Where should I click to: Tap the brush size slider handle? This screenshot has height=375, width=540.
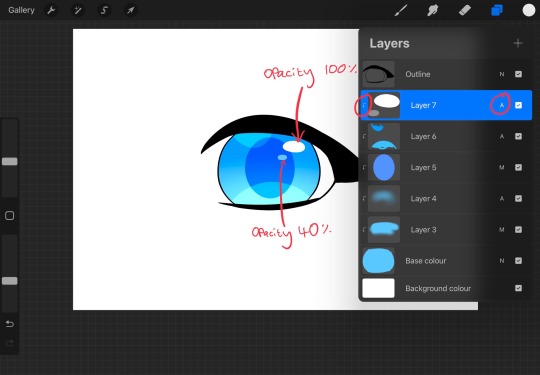coord(10,162)
